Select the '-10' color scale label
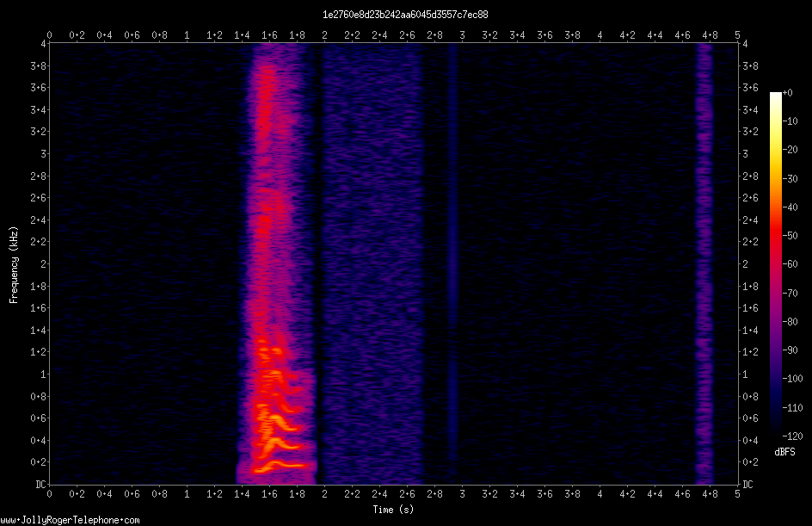 click(x=790, y=121)
